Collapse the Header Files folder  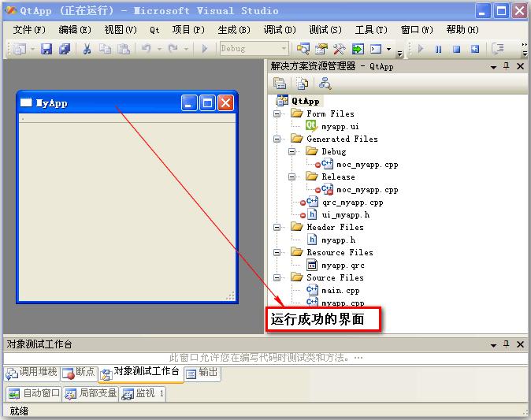click(x=277, y=227)
